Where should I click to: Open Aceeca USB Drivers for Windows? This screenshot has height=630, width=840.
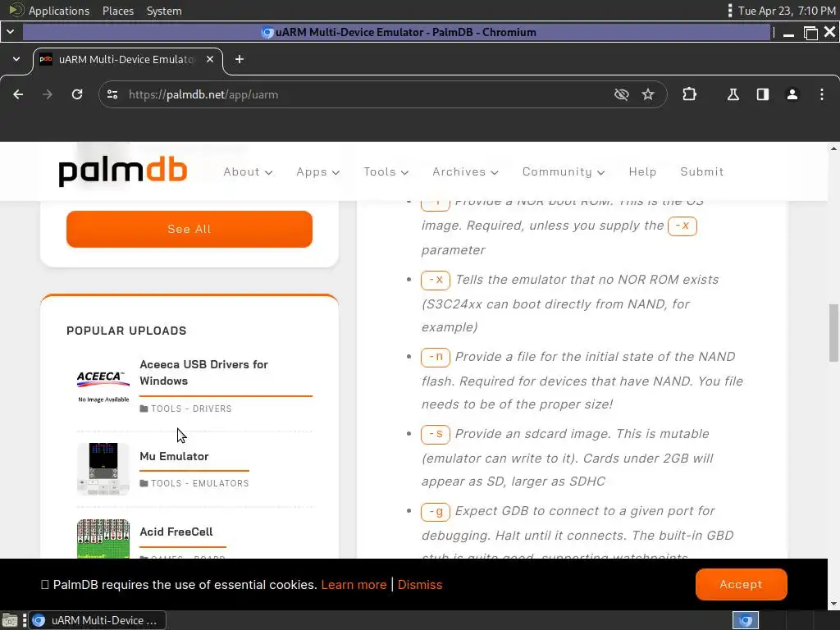pyautogui.click(x=203, y=372)
